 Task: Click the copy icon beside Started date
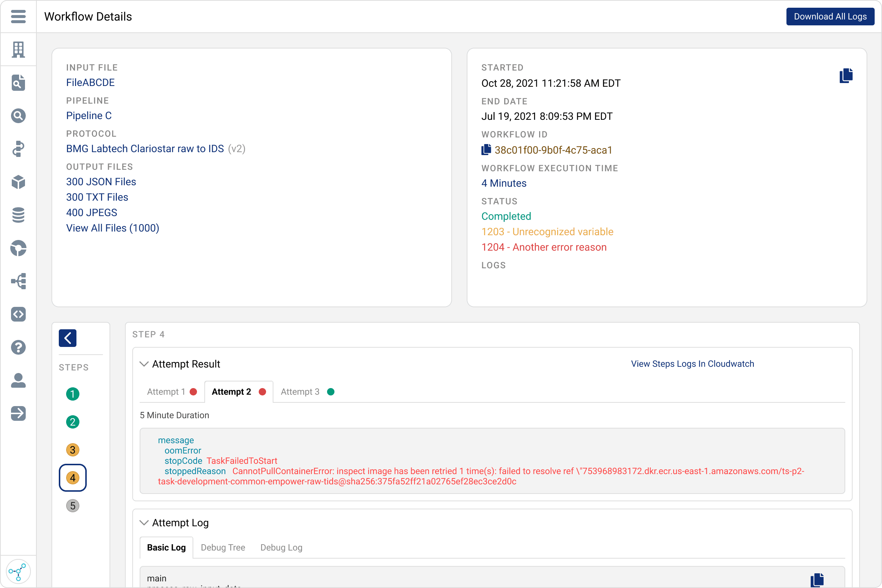pos(846,76)
